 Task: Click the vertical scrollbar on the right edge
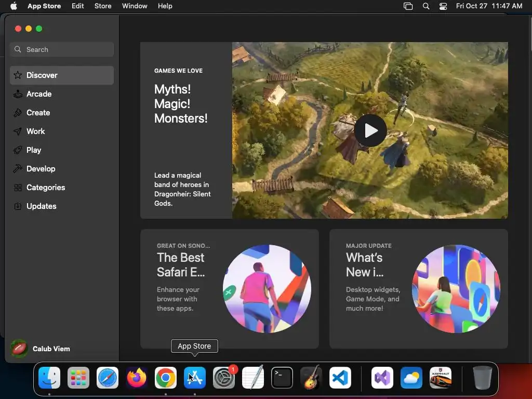530,34
